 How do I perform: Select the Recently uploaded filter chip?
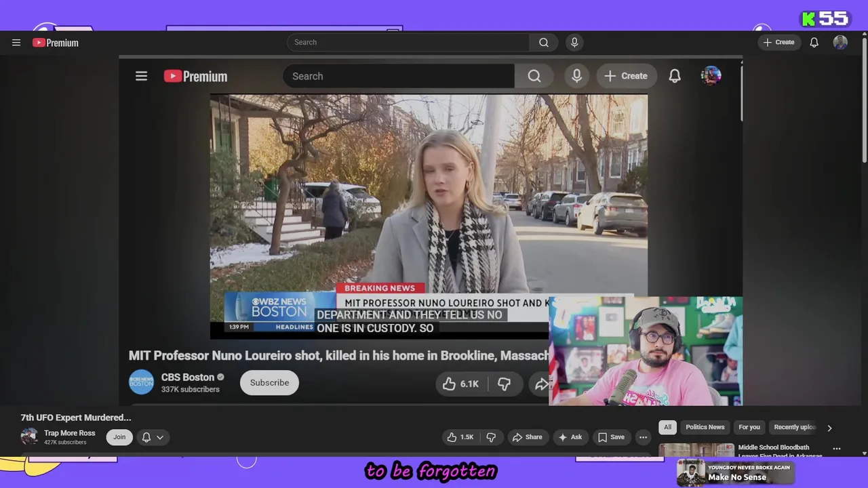(795, 427)
